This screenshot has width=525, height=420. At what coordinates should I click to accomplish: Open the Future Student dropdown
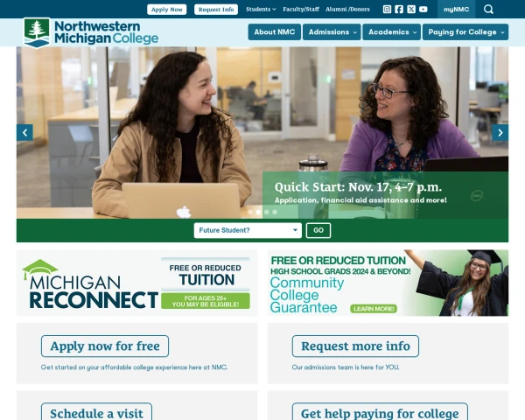click(248, 230)
